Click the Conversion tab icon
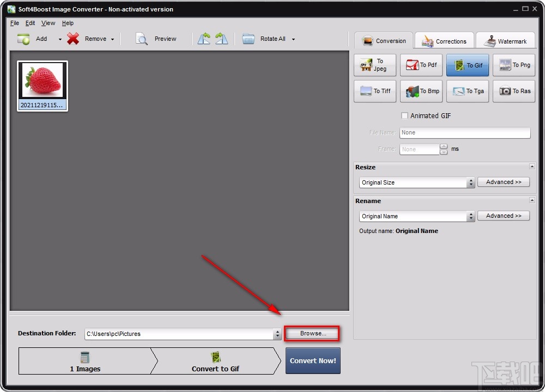 click(367, 41)
